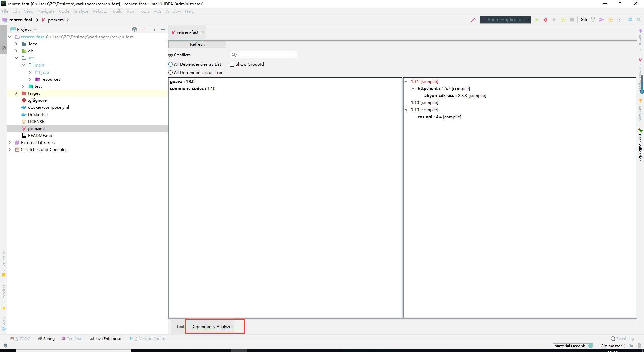Click the Git rollback icon
644x352 pixels.
[x=619, y=20]
